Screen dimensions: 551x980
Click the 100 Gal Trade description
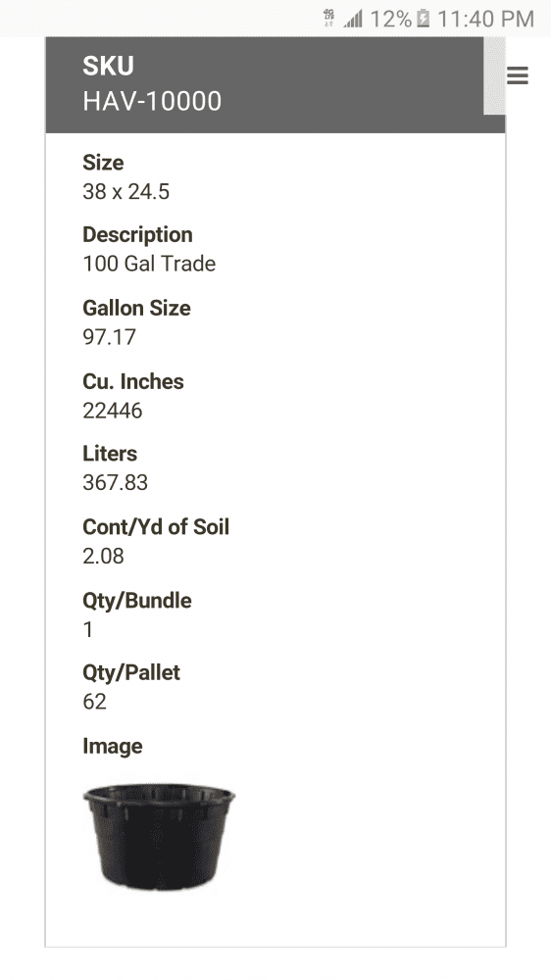[x=149, y=264]
